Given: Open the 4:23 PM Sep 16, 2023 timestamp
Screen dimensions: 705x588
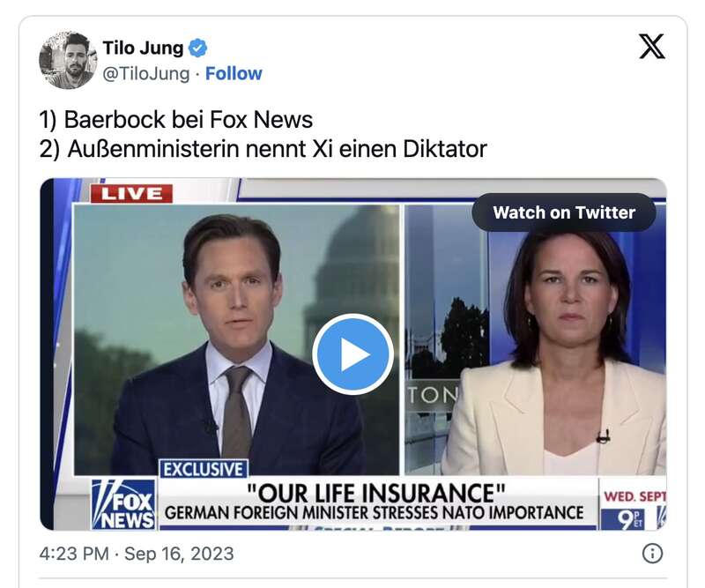Looking at the screenshot, I should coord(137,554).
